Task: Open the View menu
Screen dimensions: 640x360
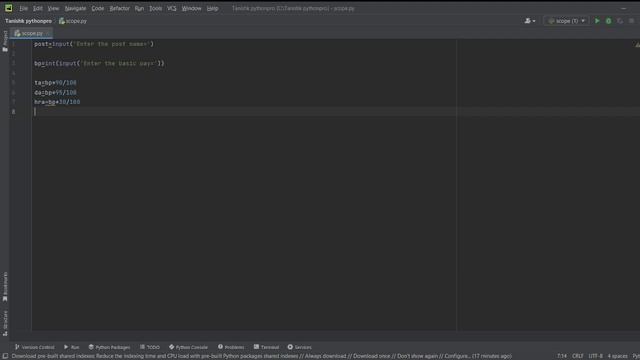Action: point(53,9)
